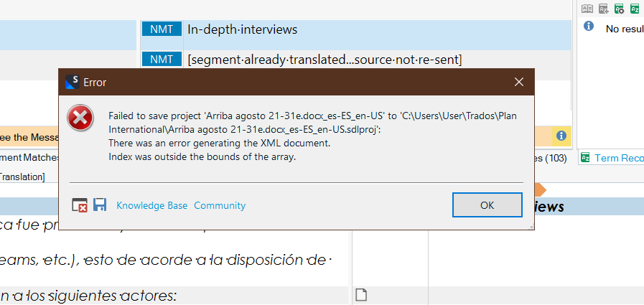The image size is (644, 305).
Task: Click the Trados logo in the title bar
Action: (72, 83)
